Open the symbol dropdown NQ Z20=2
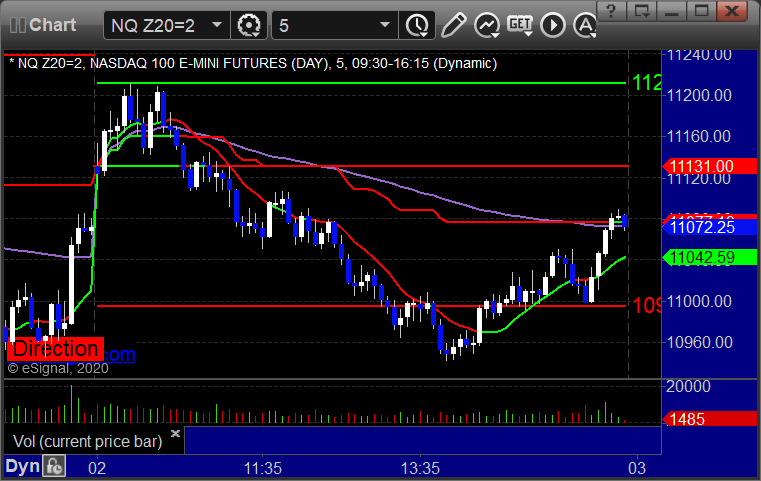 coord(217,25)
